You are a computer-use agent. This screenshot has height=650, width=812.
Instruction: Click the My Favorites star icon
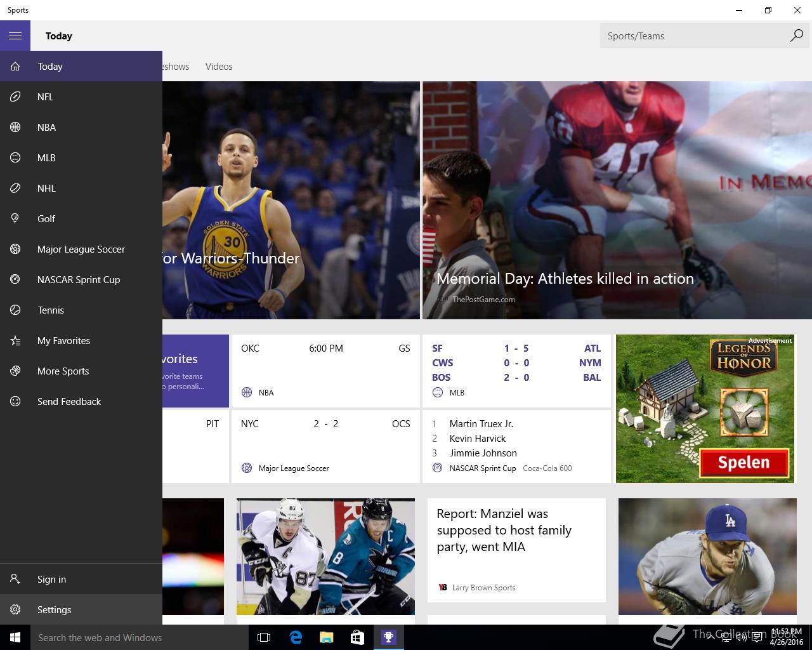click(15, 340)
